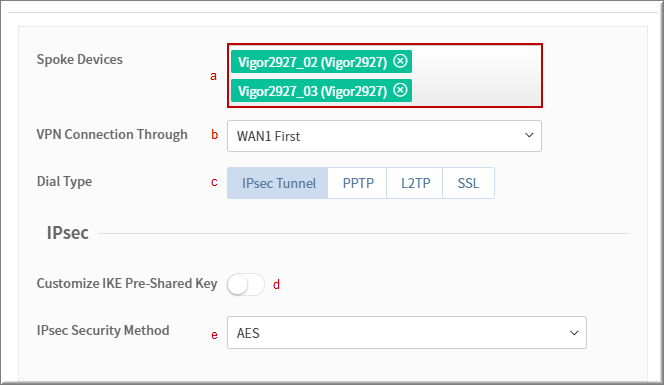This screenshot has width=664, height=385.
Task: Click the chevron arrow in AES box
Action: (x=574, y=333)
